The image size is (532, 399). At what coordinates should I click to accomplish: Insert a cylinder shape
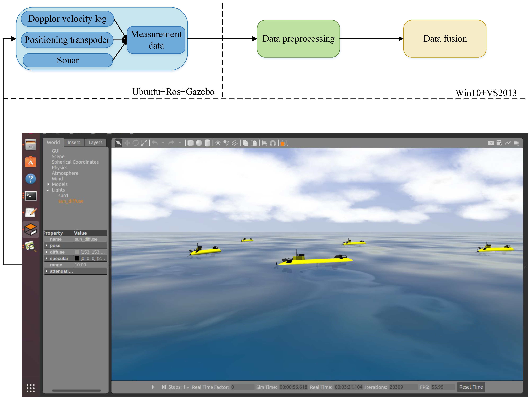pos(207,143)
